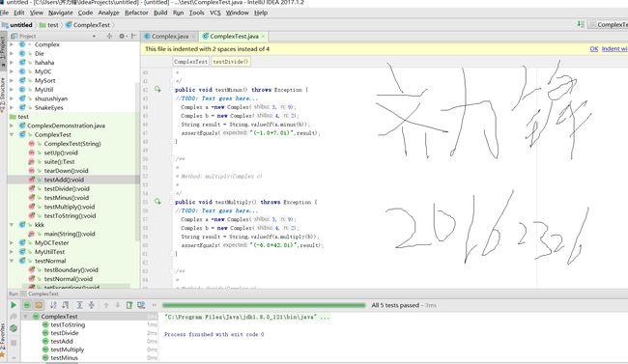
Task: Select testMultiply result in Run panel
Action: tap(68, 350)
